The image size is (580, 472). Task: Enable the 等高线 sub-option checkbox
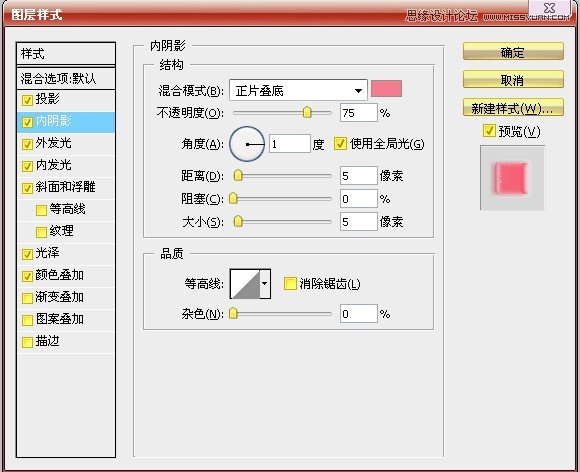click(41, 210)
